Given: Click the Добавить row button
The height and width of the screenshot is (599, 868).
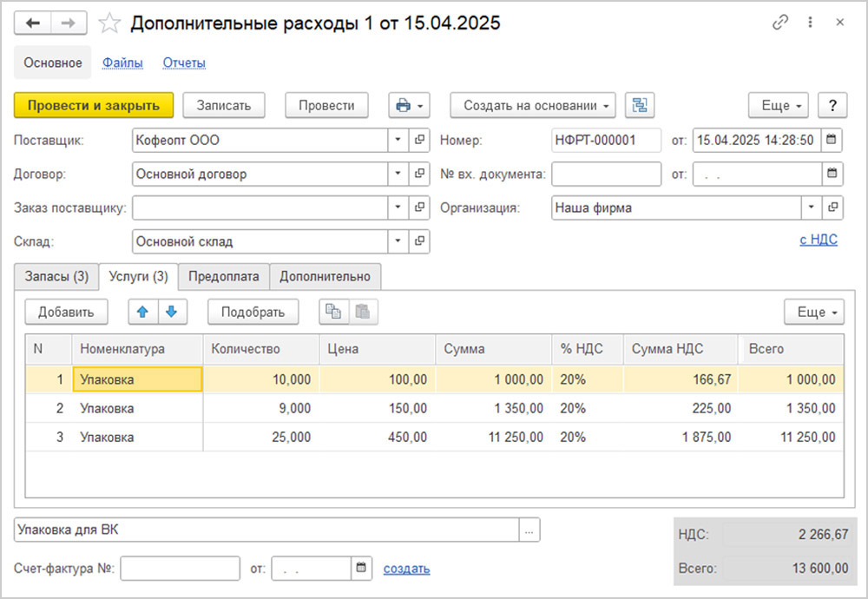Looking at the screenshot, I should click(x=66, y=312).
